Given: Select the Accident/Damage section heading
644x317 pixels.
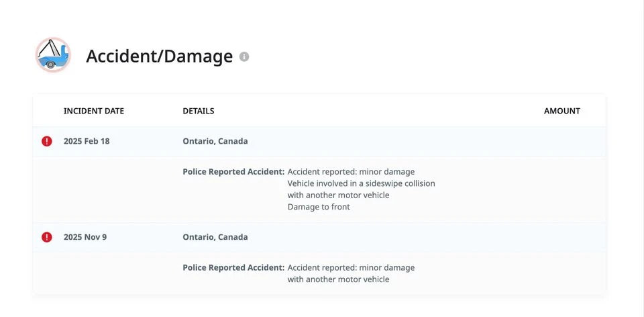Looking at the screenshot, I should click(160, 56).
